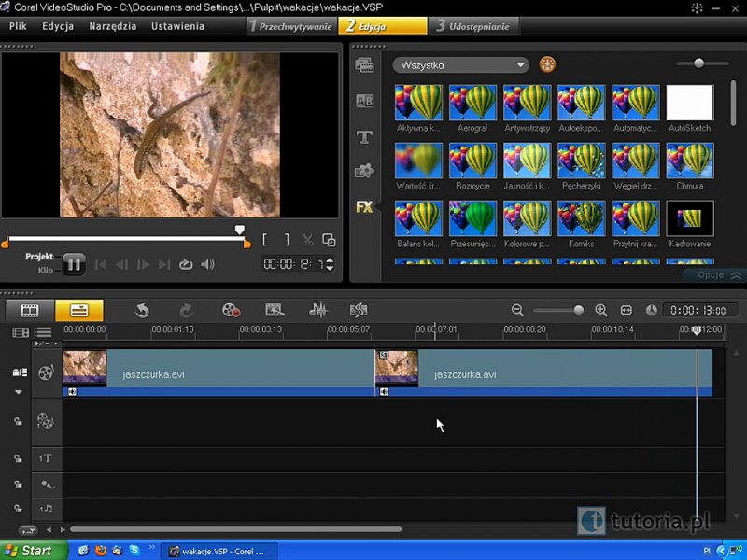Viewport: 747px width, 560px height.
Task: Switch to the Udostępnianie step tab
Action: [473, 26]
